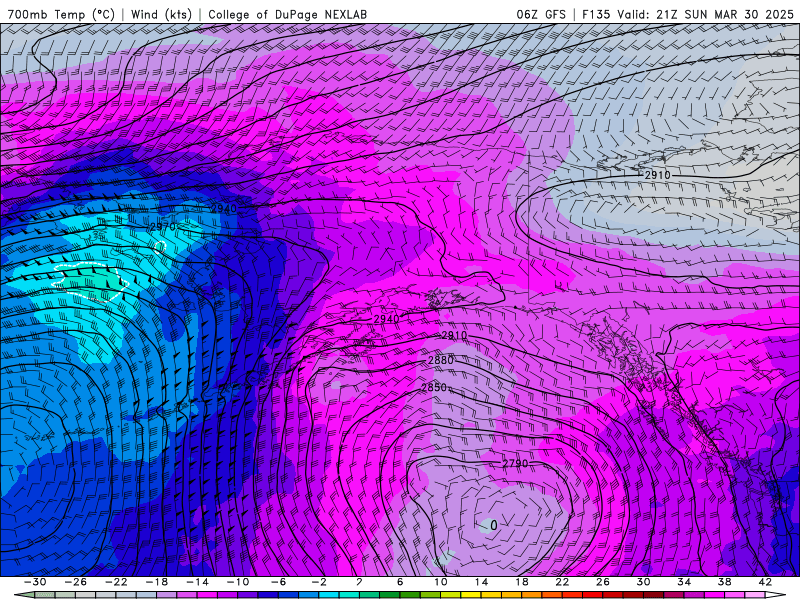Click the "College of DuPage NEXLAB" text
The height and width of the screenshot is (600, 800).
287,14
